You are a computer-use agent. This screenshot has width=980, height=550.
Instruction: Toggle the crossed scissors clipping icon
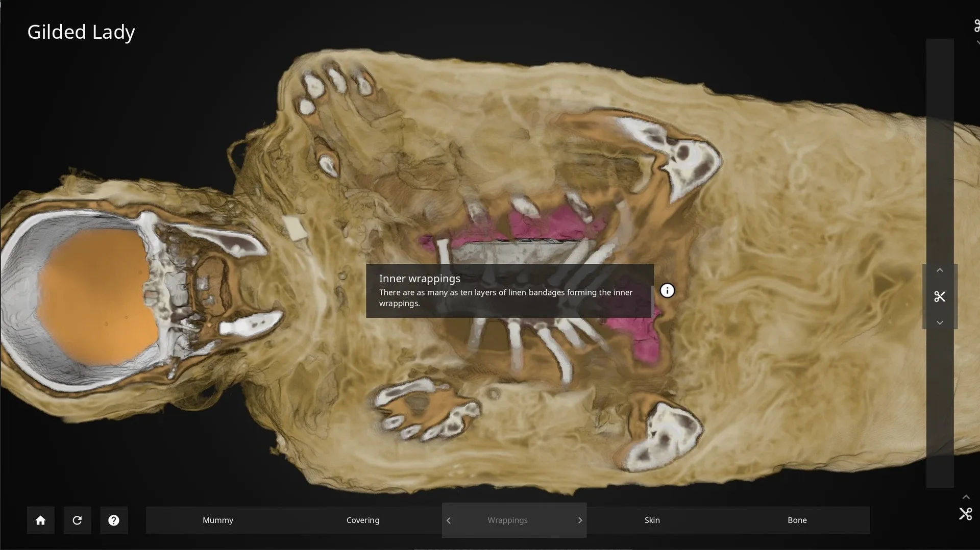[x=966, y=514]
